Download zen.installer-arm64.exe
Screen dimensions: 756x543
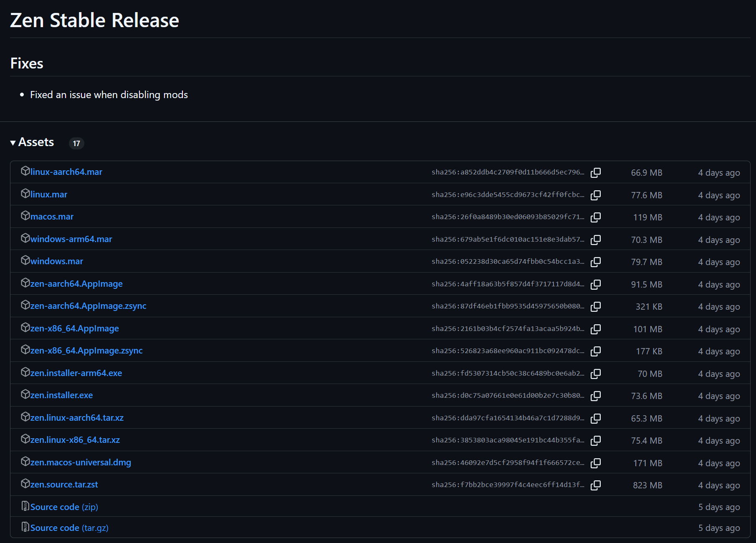tap(76, 373)
